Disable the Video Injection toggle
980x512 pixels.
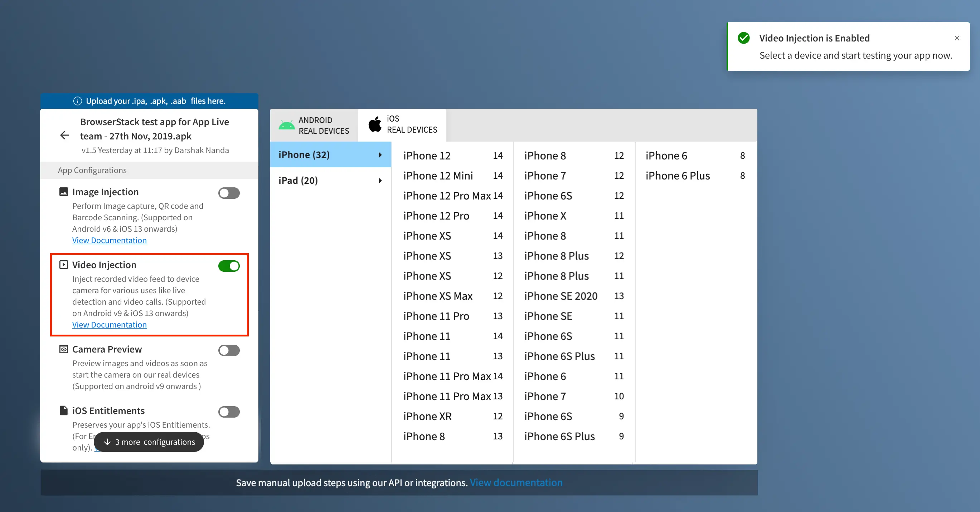pos(229,266)
